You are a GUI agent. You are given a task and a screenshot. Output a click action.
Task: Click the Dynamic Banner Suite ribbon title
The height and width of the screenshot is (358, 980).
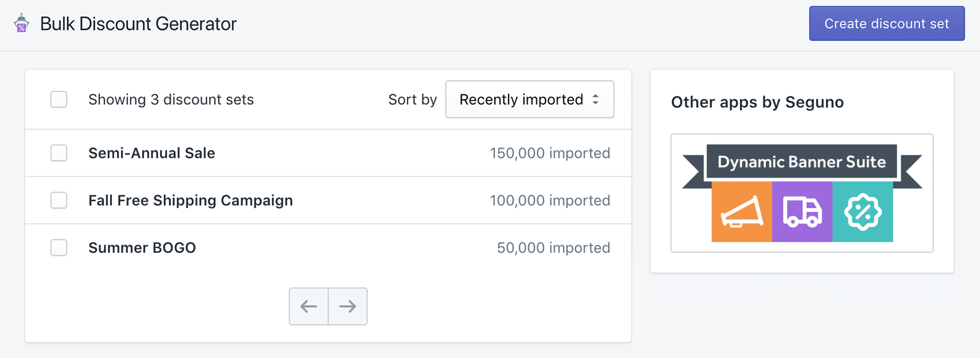pos(802,162)
